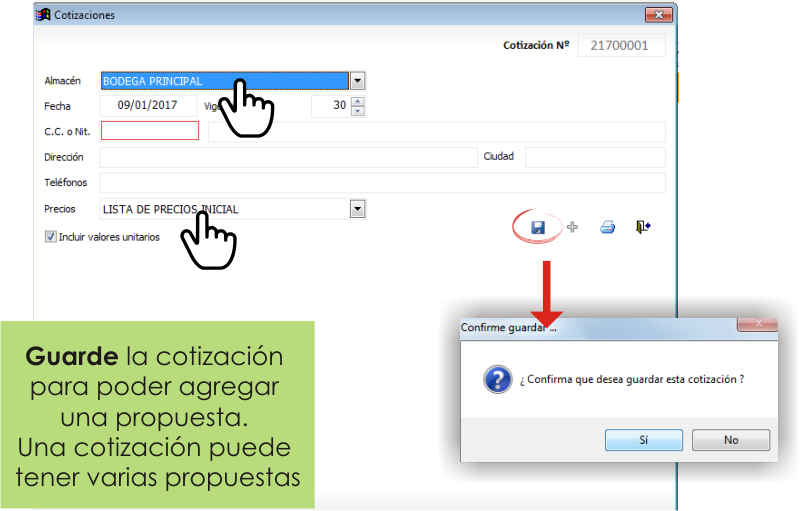Image resolution: width=800 pixels, height=511 pixels.
Task: Open the Almacén dropdown arrow
Action: tap(358, 81)
